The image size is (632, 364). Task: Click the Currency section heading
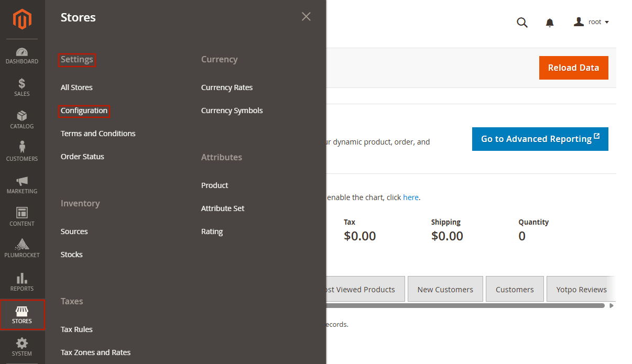(x=220, y=60)
